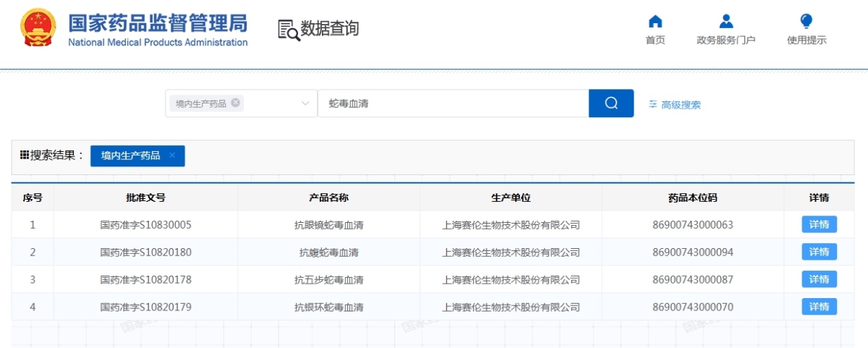Screen dimensions: 868x348
Task: Open 高级搜索 advanced search options
Action: pyautogui.click(x=675, y=105)
